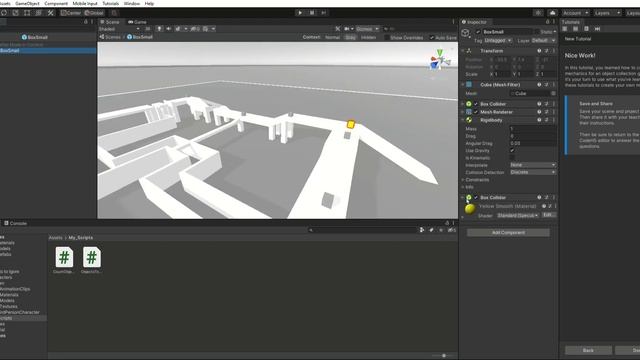Toggle the Use Gravity checkbox
The image size is (640, 360).
point(512,151)
